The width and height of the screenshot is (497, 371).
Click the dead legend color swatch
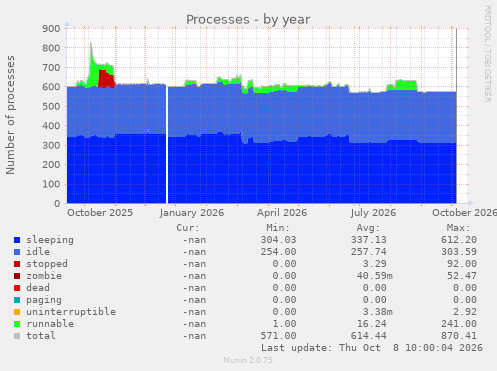(x=17, y=288)
